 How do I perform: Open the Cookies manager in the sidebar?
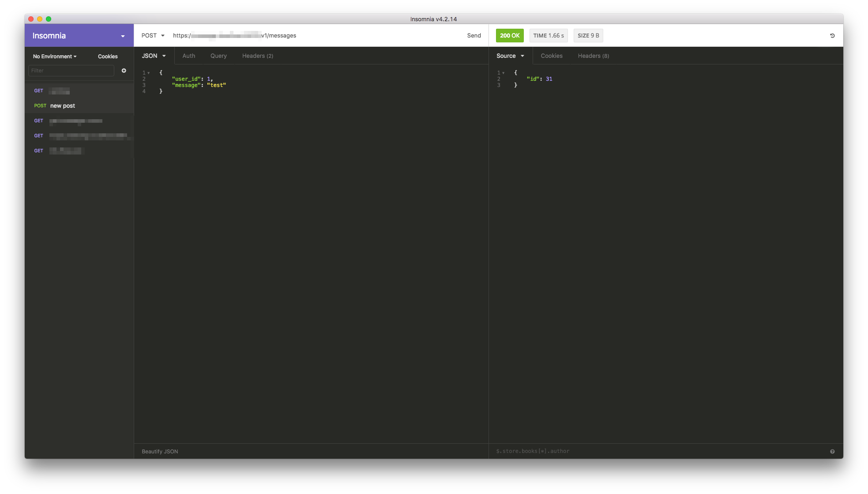pyautogui.click(x=108, y=56)
